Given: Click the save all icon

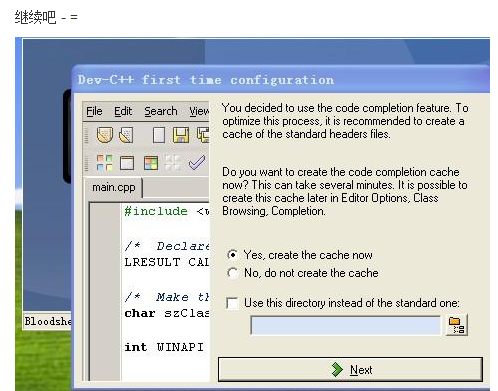Looking at the screenshot, I should (203, 135).
